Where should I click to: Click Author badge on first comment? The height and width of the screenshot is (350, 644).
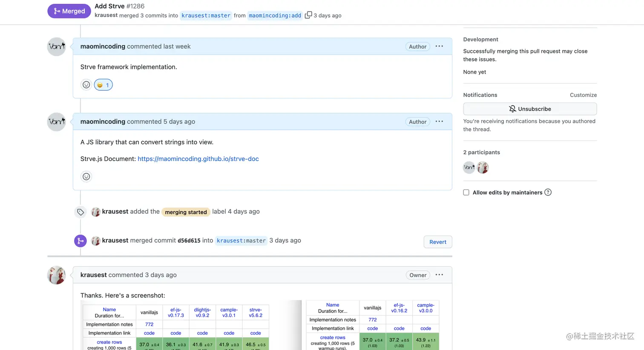point(418,47)
